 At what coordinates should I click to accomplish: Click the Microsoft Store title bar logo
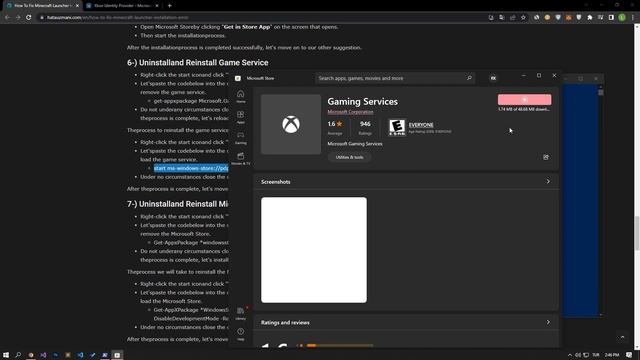(x=238, y=78)
